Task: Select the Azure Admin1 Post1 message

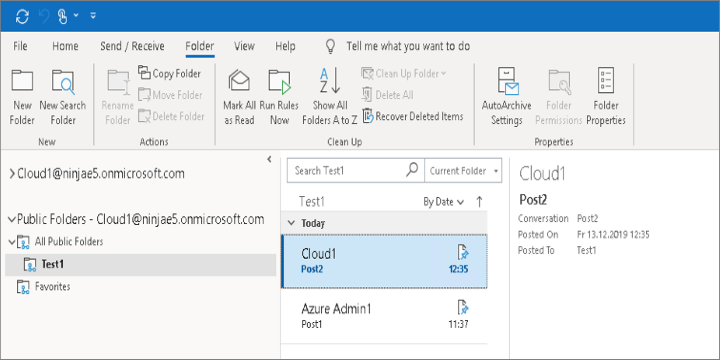Action: tap(384, 316)
